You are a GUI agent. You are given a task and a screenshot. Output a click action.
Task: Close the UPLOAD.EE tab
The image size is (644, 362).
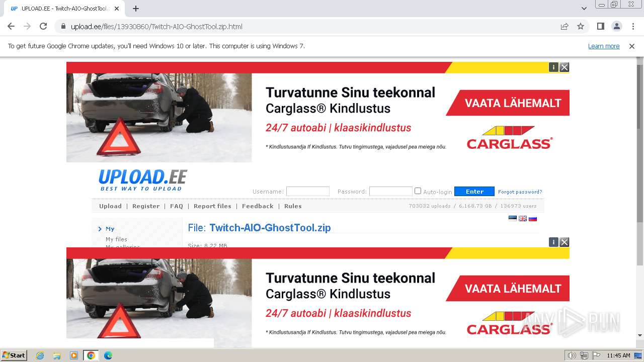click(x=117, y=9)
